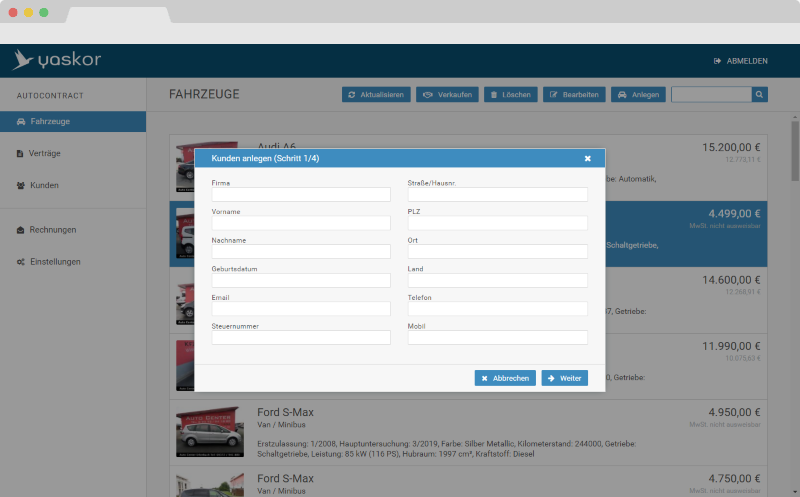This screenshot has height=497, width=800.
Task: Click the Abmelden logout icon
Action: (717, 61)
